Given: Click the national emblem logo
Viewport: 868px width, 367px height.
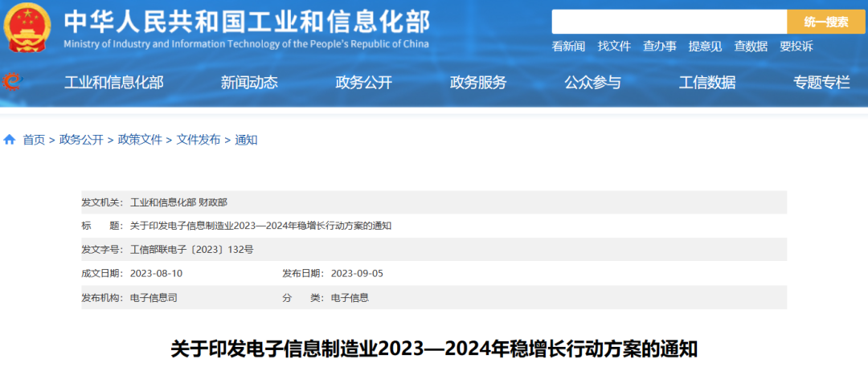Looking at the screenshot, I should tap(27, 26).
